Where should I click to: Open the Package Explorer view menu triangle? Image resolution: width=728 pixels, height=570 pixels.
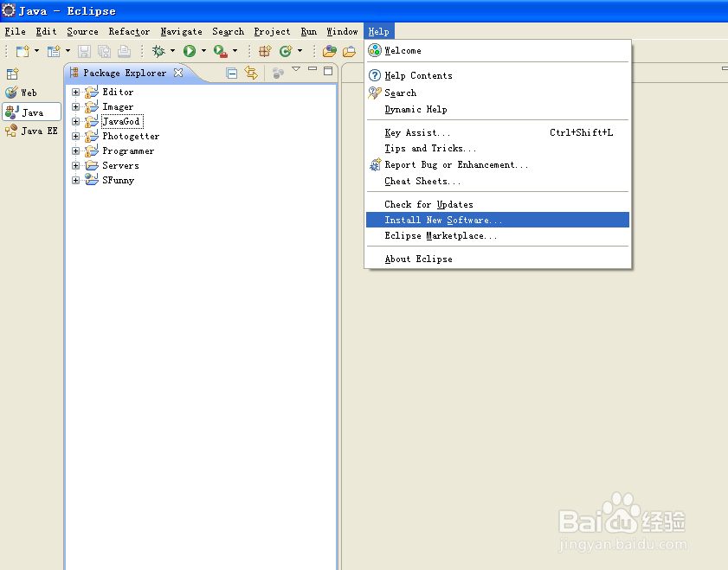click(x=296, y=69)
